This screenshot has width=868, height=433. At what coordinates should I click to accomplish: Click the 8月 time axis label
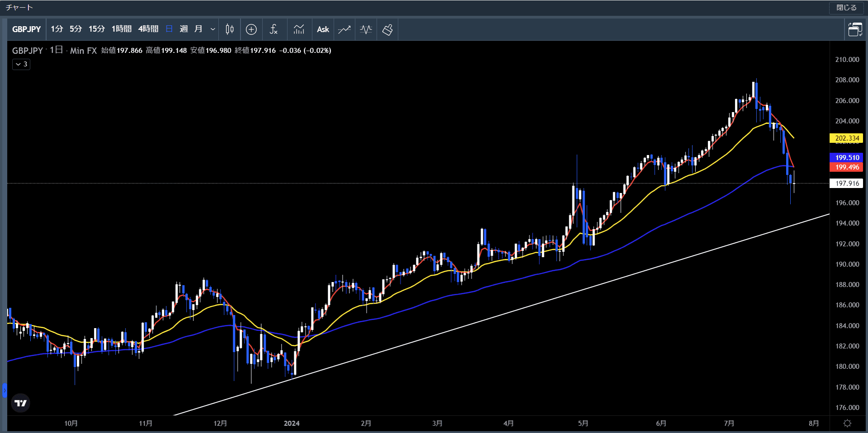point(814,424)
